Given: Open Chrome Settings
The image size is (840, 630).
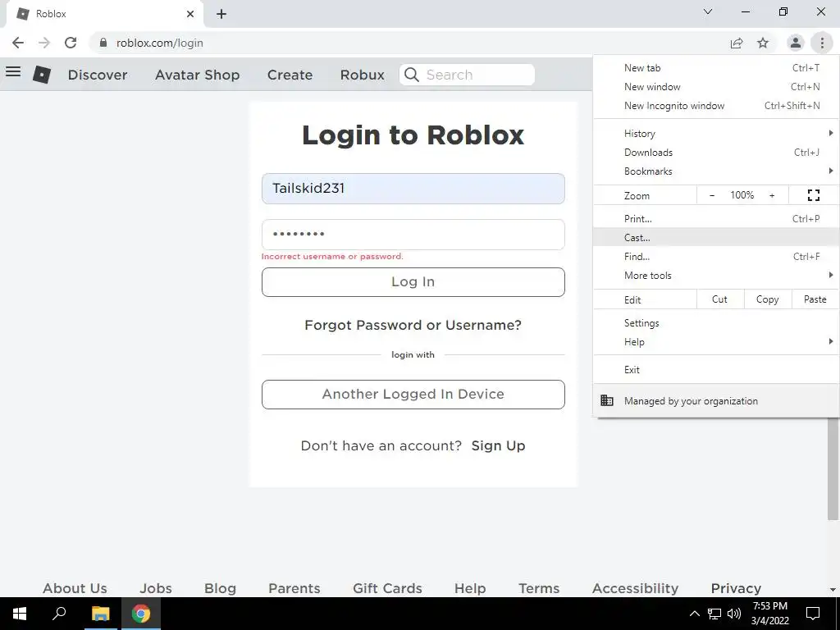Looking at the screenshot, I should tap(716, 322).
